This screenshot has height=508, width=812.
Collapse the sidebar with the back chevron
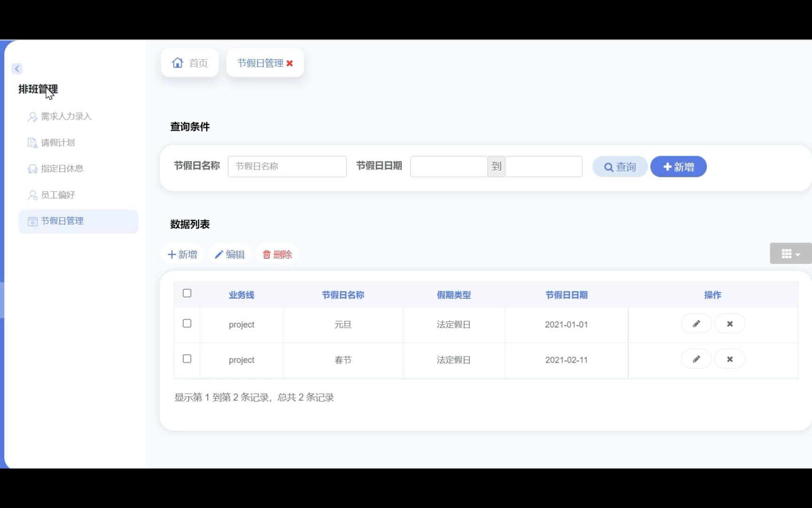pyautogui.click(x=17, y=69)
